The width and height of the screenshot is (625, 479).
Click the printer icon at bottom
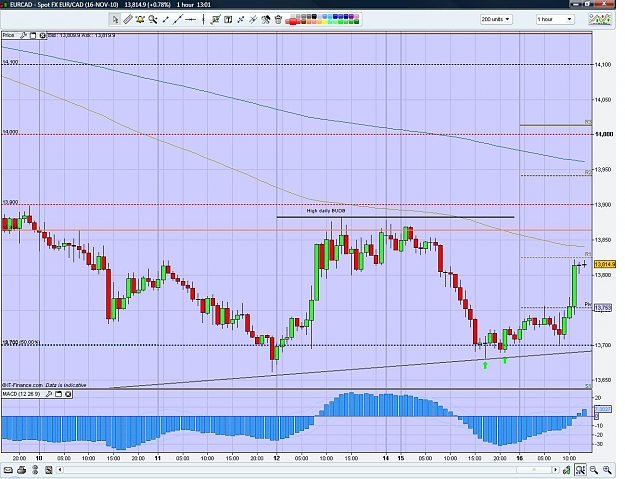22,469
